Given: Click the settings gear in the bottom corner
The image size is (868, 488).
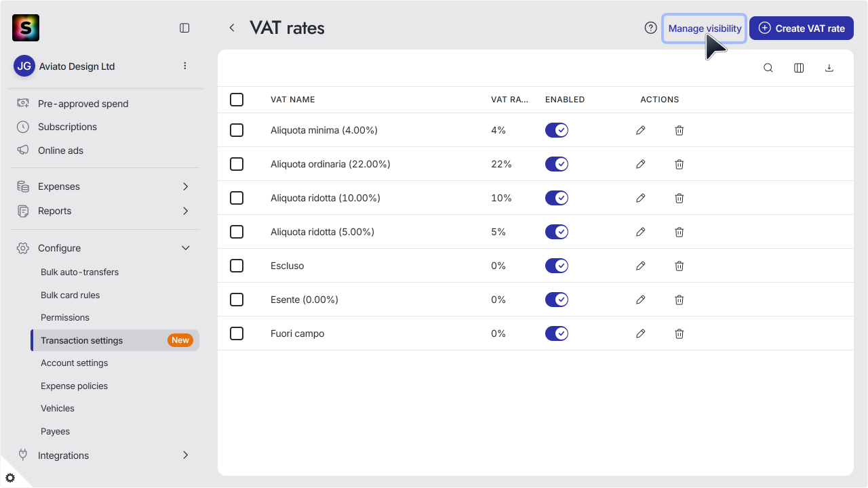Looking at the screenshot, I should coord(10,478).
